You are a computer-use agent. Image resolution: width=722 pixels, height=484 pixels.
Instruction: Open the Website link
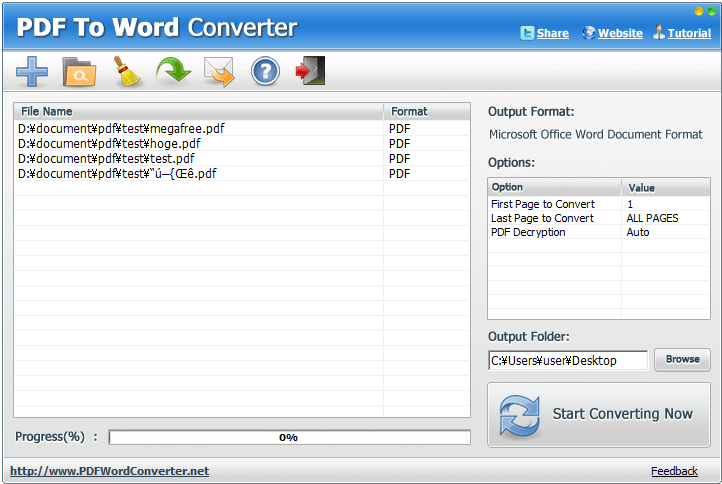click(x=620, y=33)
